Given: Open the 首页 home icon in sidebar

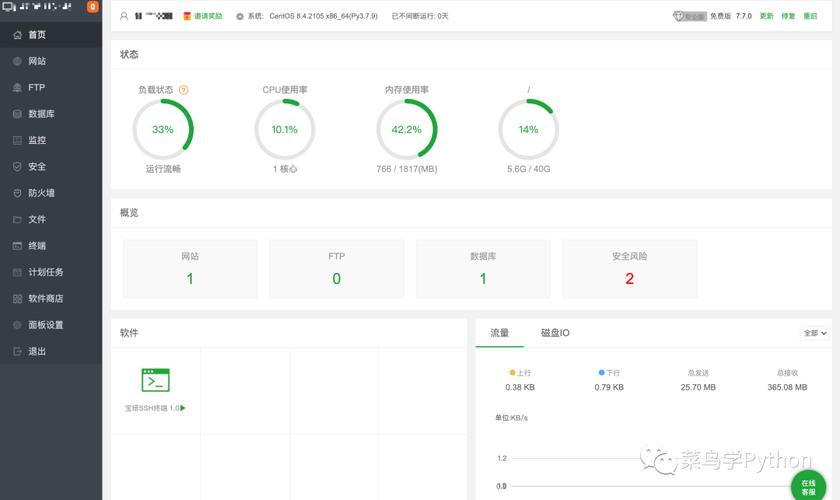Looking at the screenshot, I should tap(17, 35).
